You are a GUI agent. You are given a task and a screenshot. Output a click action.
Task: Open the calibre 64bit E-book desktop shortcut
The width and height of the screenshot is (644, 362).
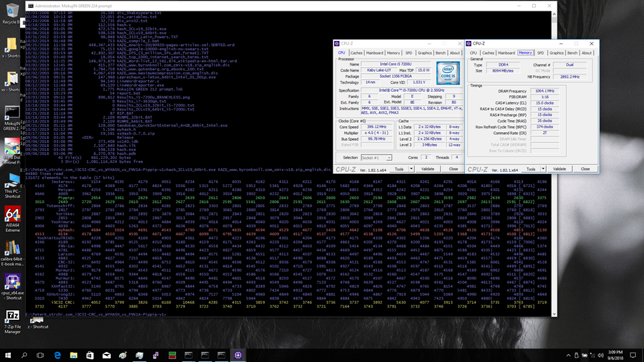[12, 253]
